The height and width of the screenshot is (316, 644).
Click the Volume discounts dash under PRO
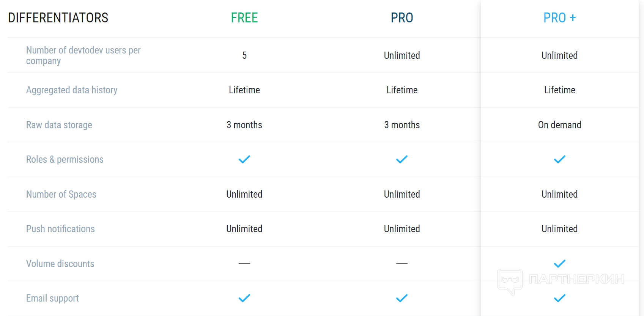(402, 263)
